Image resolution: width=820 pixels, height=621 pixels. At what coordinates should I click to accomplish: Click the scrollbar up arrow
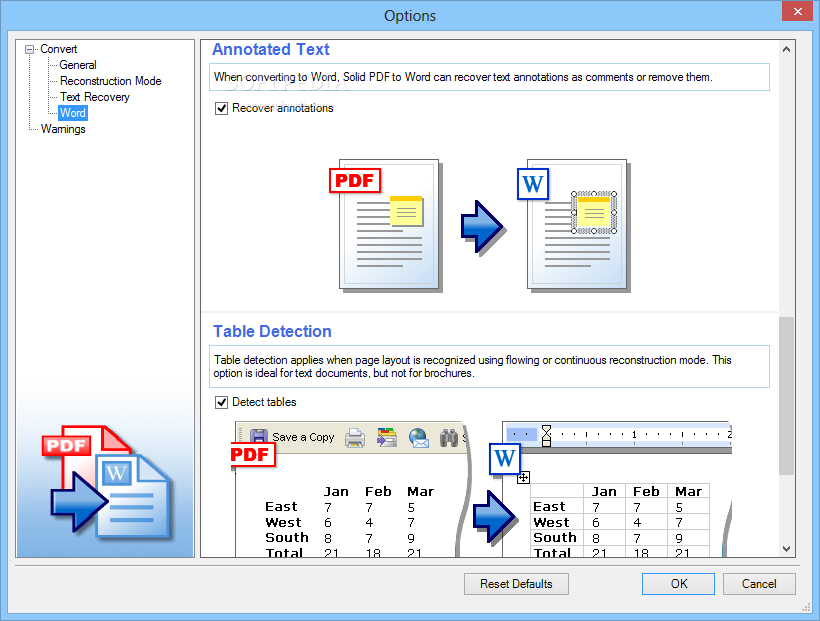click(786, 49)
